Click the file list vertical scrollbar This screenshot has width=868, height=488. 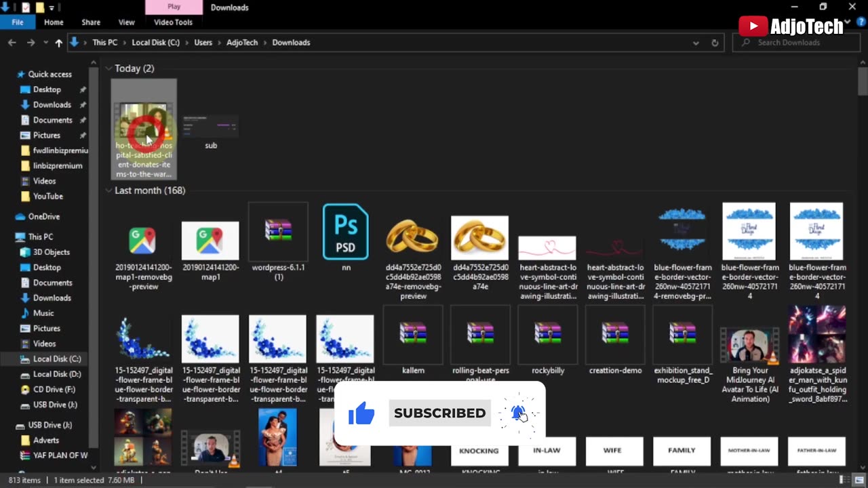coord(863,81)
